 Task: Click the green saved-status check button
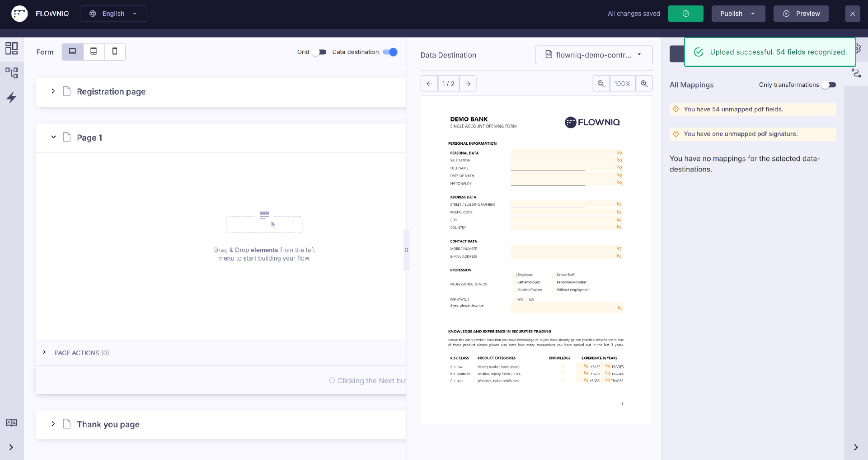[685, 14]
